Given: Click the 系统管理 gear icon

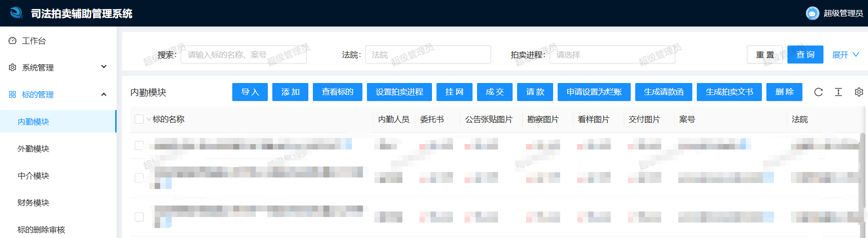Looking at the screenshot, I should coord(13,67).
